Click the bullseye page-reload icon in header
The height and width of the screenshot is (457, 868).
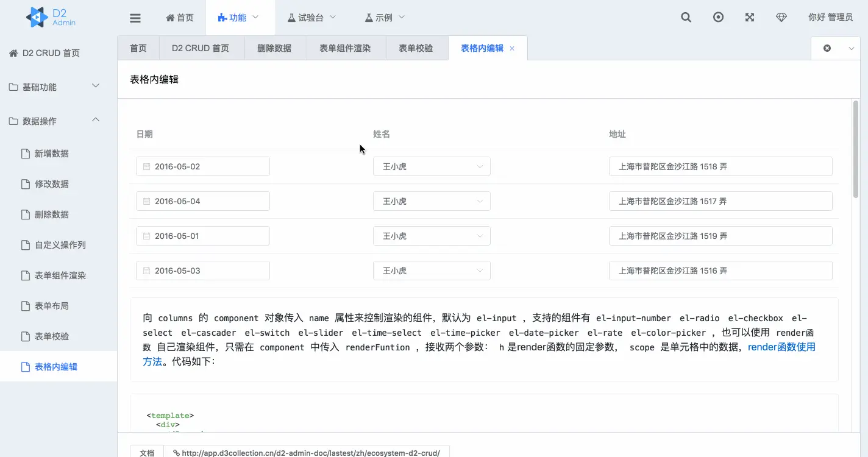(x=718, y=17)
